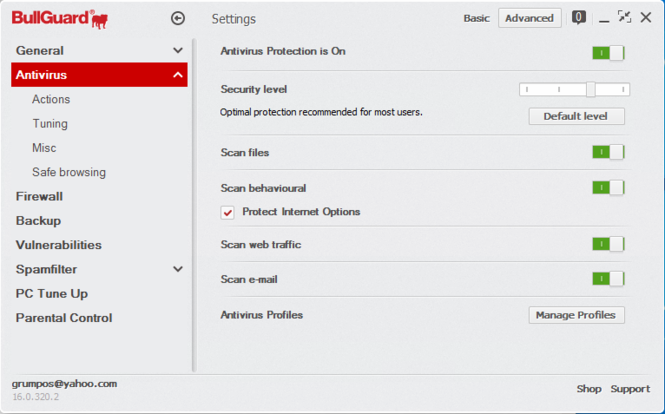Click the Settings title text
Screen dimensions: 665x414
tap(234, 19)
